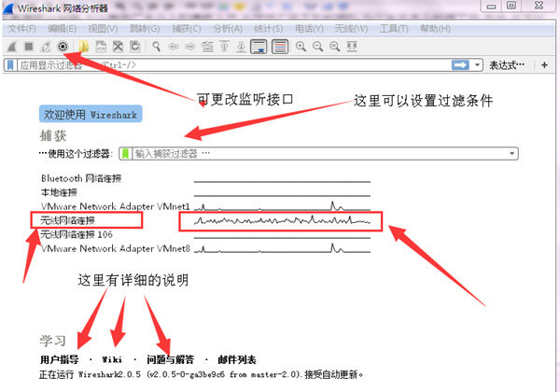Open the 电话(Y) menu
Viewport: 560px width, 392px height.
(x=309, y=29)
